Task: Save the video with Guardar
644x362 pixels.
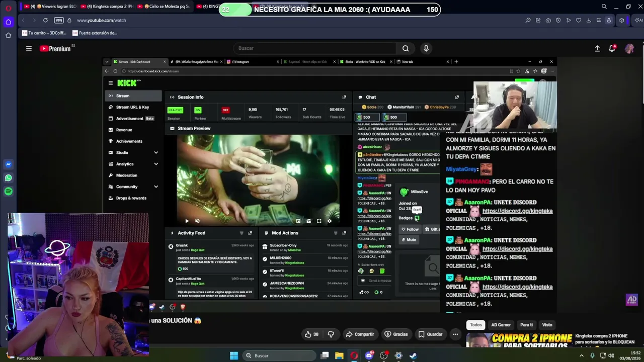Action: (430, 334)
